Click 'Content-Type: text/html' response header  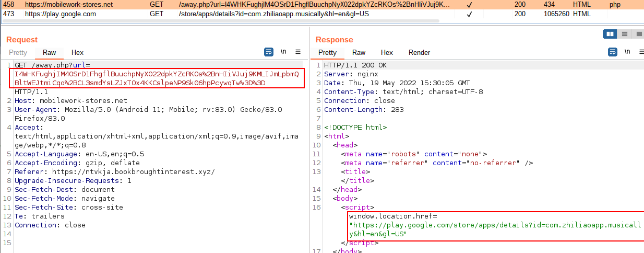(403, 92)
